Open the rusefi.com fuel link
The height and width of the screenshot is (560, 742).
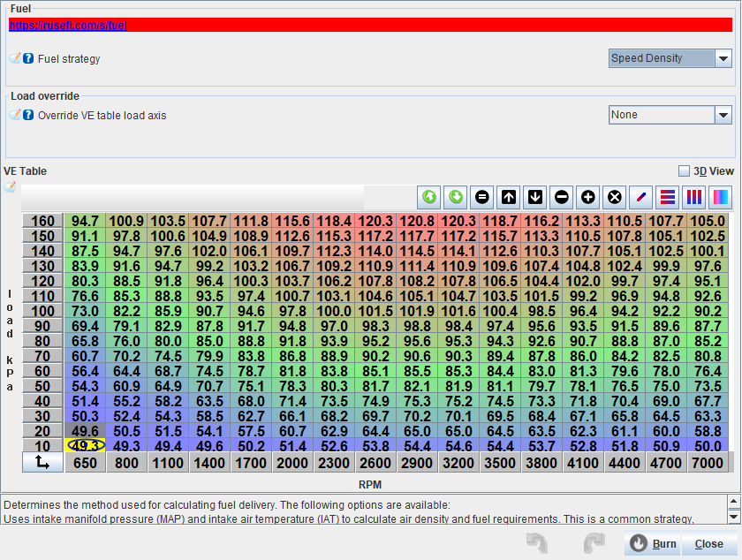click(x=68, y=26)
